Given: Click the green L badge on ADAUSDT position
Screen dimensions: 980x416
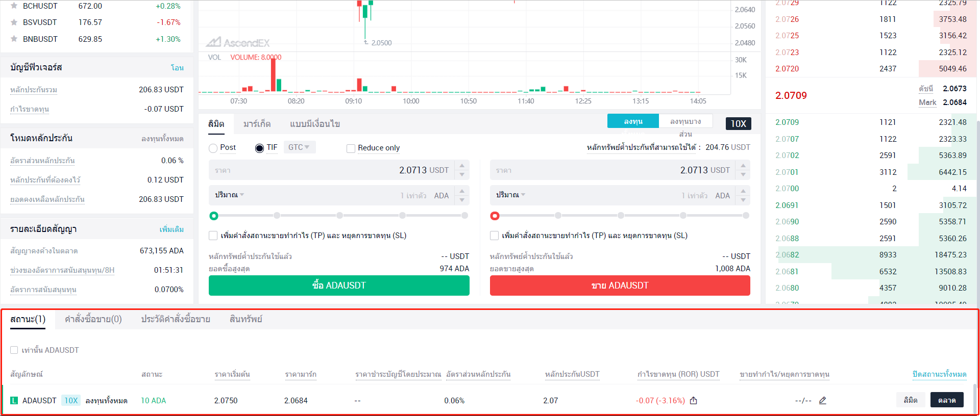Looking at the screenshot, I should coord(14,401).
